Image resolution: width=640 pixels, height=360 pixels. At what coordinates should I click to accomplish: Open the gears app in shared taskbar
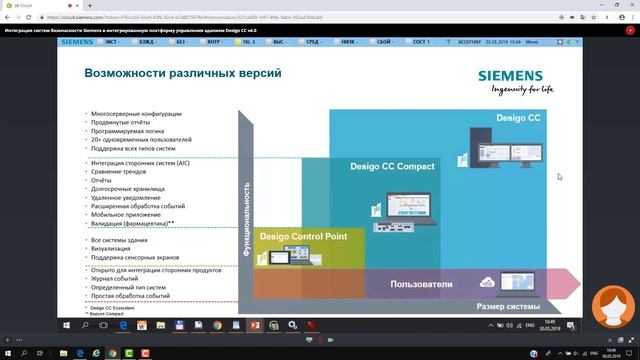pyautogui.click(x=293, y=325)
